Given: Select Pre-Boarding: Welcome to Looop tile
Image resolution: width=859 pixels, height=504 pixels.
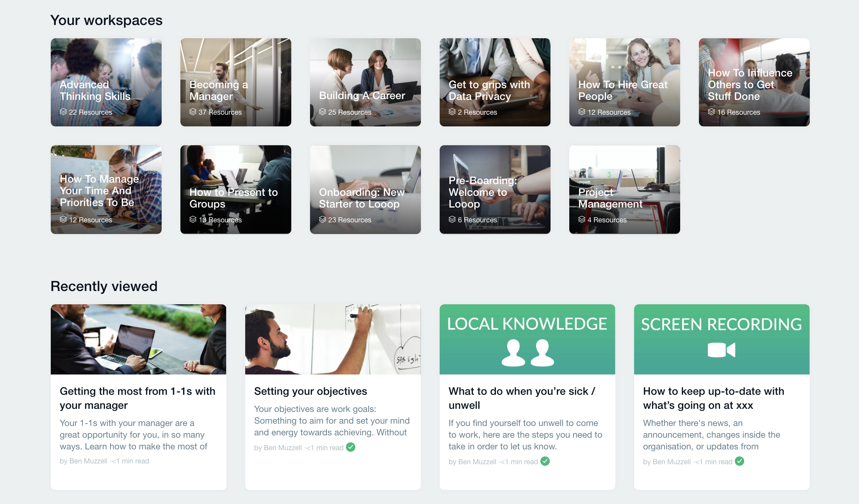Looking at the screenshot, I should tap(495, 190).
